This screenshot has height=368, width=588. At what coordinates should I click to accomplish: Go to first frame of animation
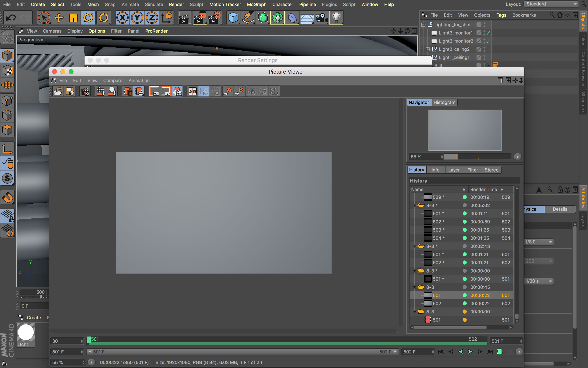(x=441, y=352)
